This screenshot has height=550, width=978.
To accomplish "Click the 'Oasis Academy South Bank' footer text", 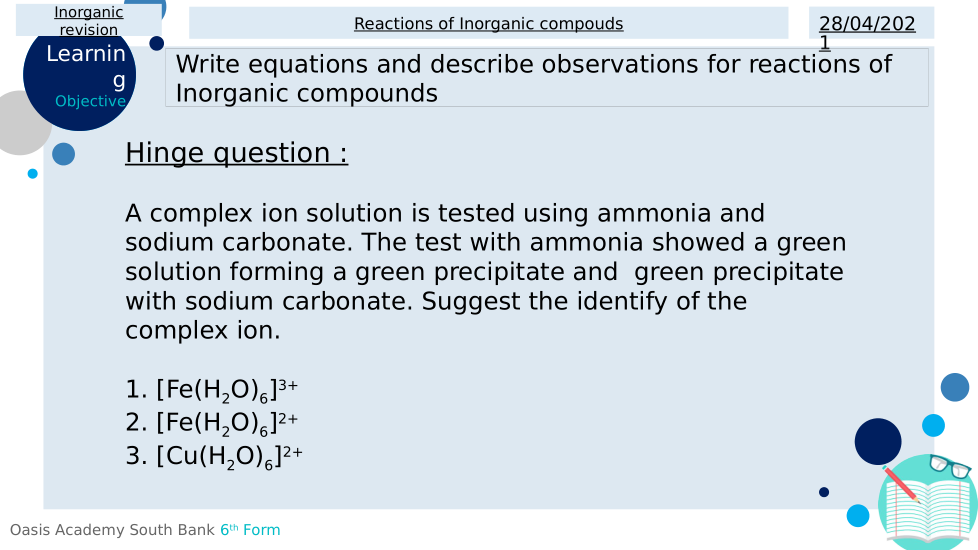I will [112, 530].
